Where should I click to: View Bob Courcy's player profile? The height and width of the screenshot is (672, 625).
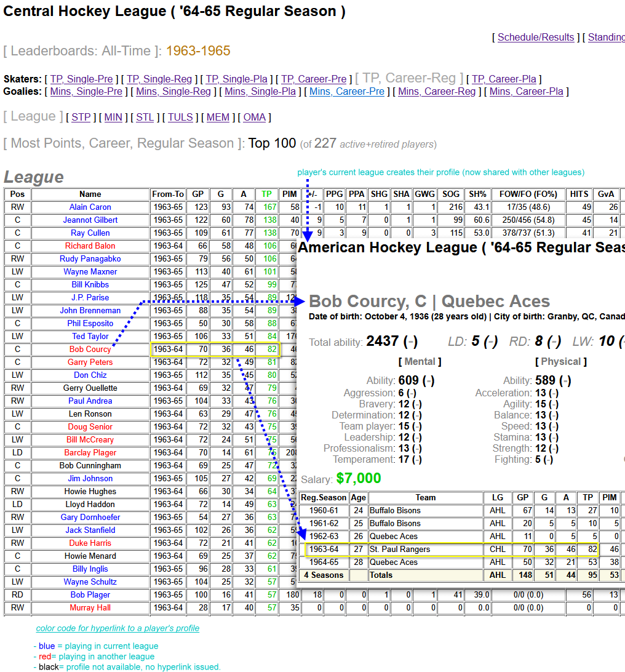90,350
